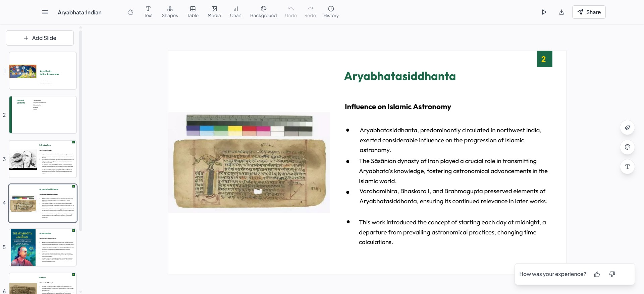Open the Media picker
644x294 pixels.
[214, 12]
